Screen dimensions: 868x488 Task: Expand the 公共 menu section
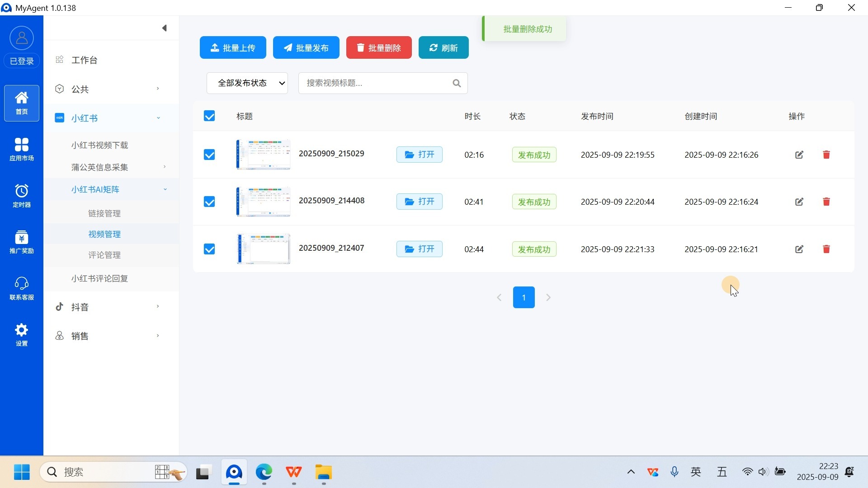pyautogui.click(x=111, y=89)
